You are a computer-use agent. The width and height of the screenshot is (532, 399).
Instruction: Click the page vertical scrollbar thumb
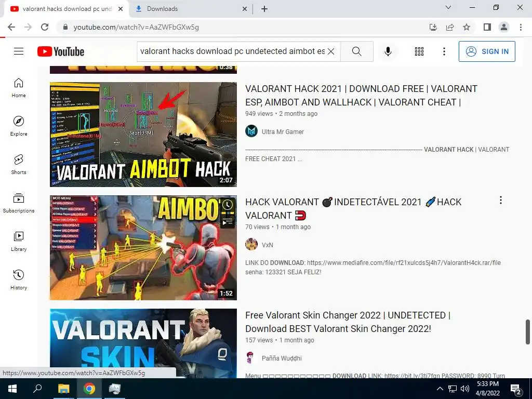[528, 332]
